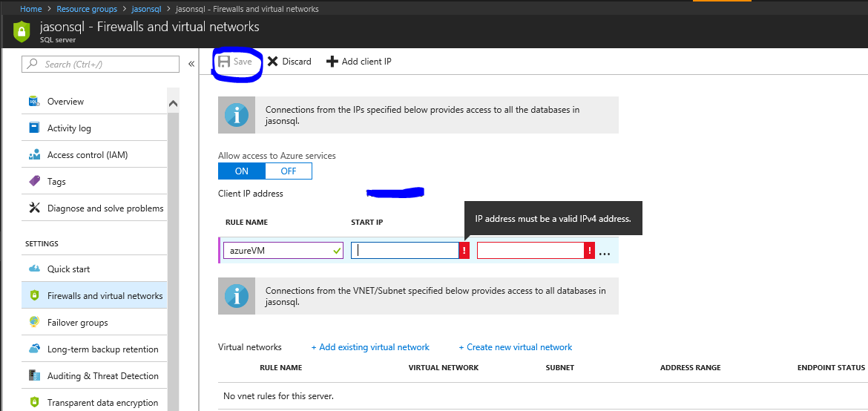Click the sidebar scroll up arrow
The width and height of the screenshot is (868, 411).
click(x=173, y=104)
